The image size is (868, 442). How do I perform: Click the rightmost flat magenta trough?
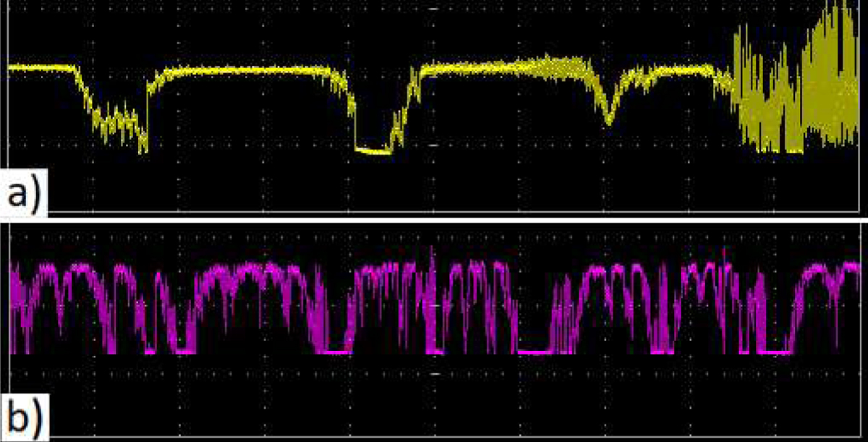775,351
